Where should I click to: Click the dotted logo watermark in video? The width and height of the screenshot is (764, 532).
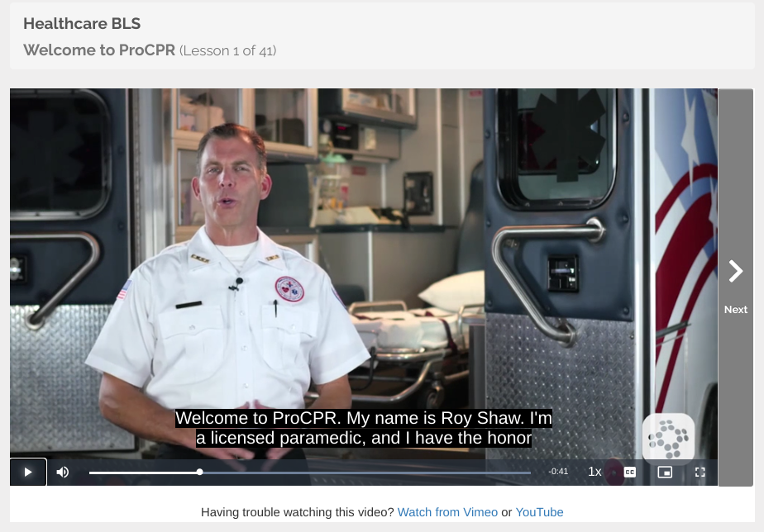point(668,437)
